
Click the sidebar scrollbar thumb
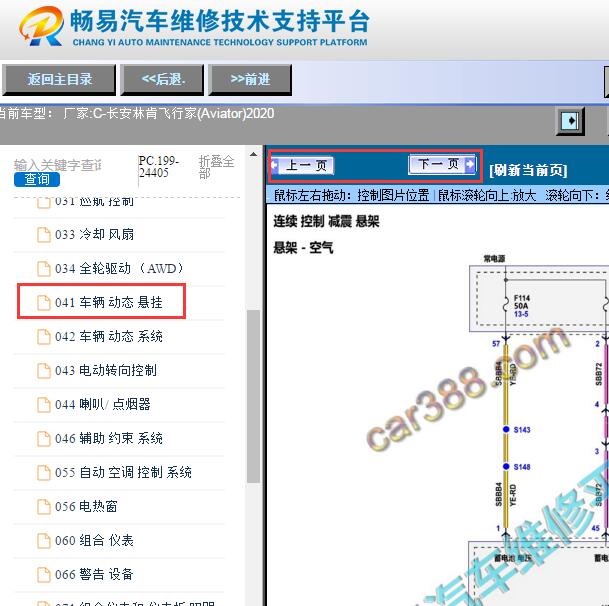pos(253,396)
